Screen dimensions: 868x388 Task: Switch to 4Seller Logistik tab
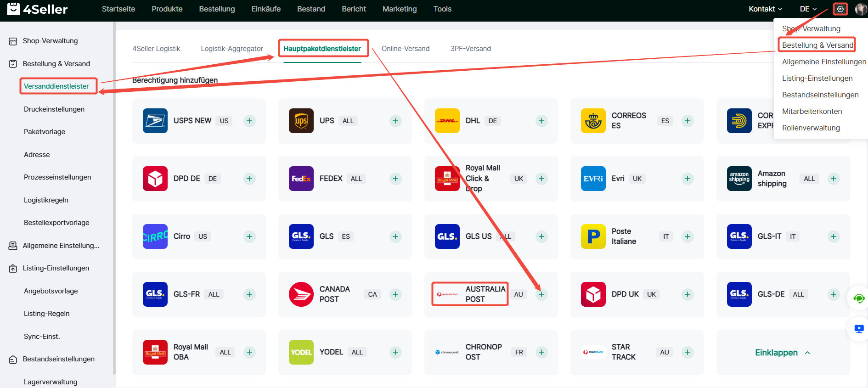click(156, 49)
